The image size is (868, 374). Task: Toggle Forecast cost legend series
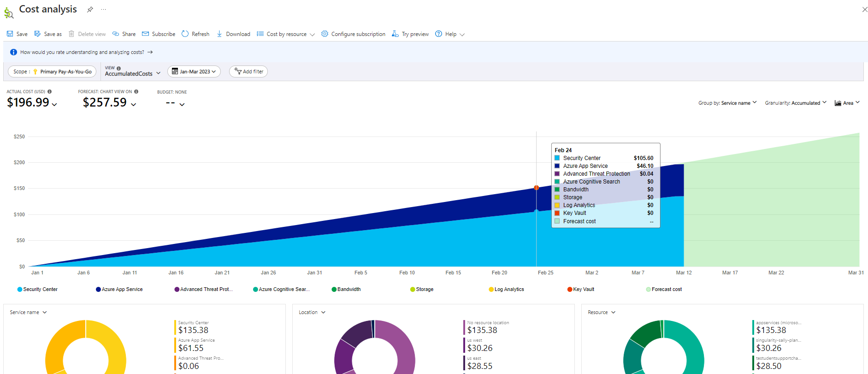click(x=664, y=290)
